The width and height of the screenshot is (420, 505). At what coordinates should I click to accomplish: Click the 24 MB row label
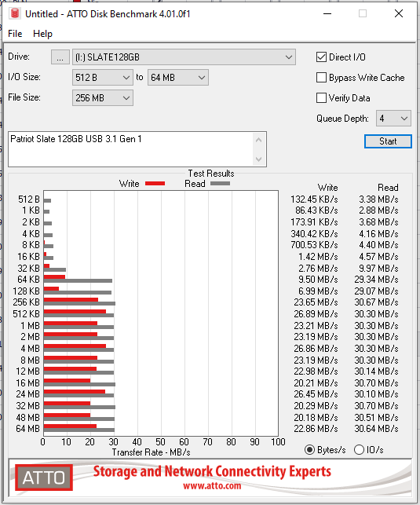(28, 394)
